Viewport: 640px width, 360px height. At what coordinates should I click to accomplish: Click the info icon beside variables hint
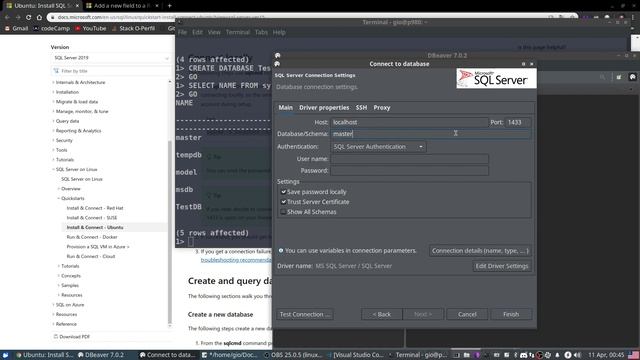[281, 251]
